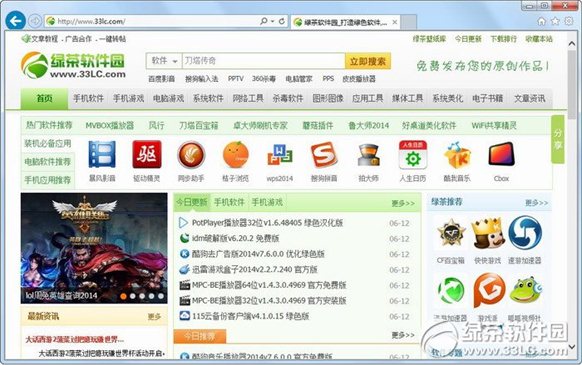
Task: Open idm破解版v6.20.2 免费版 entry
Action: coord(235,238)
